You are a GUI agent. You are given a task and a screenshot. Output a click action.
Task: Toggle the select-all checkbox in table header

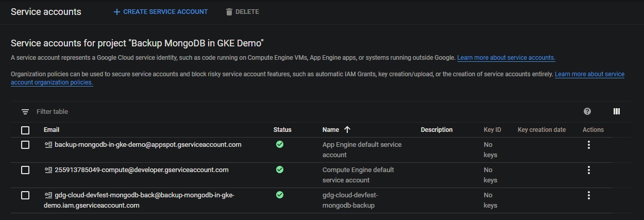coord(25,130)
